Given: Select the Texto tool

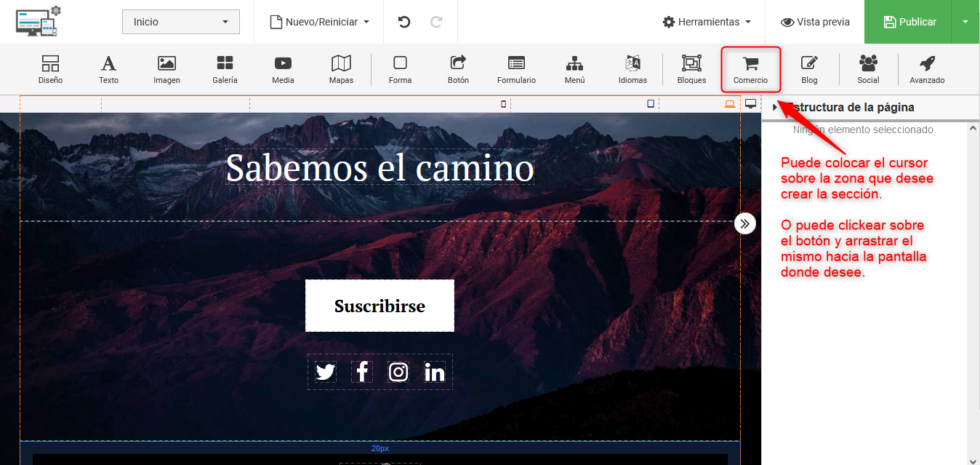Looking at the screenshot, I should click(x=108, y=70).
